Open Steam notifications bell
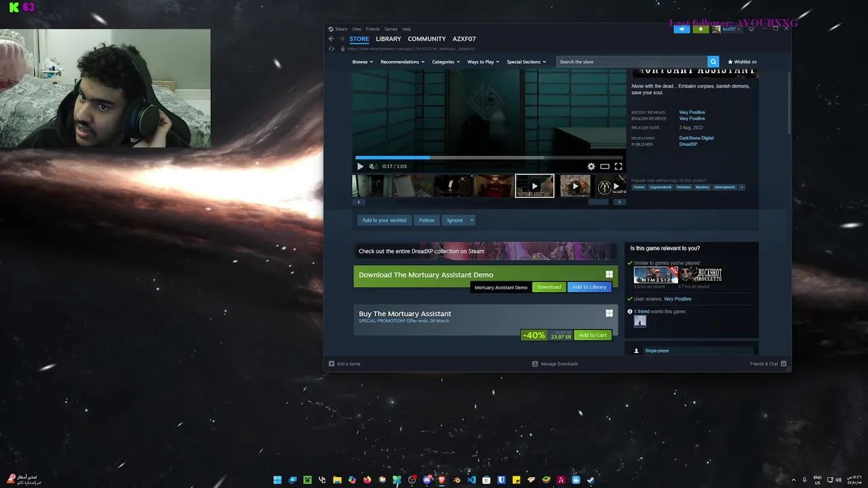The image size is (868, 488). [701, 29]
